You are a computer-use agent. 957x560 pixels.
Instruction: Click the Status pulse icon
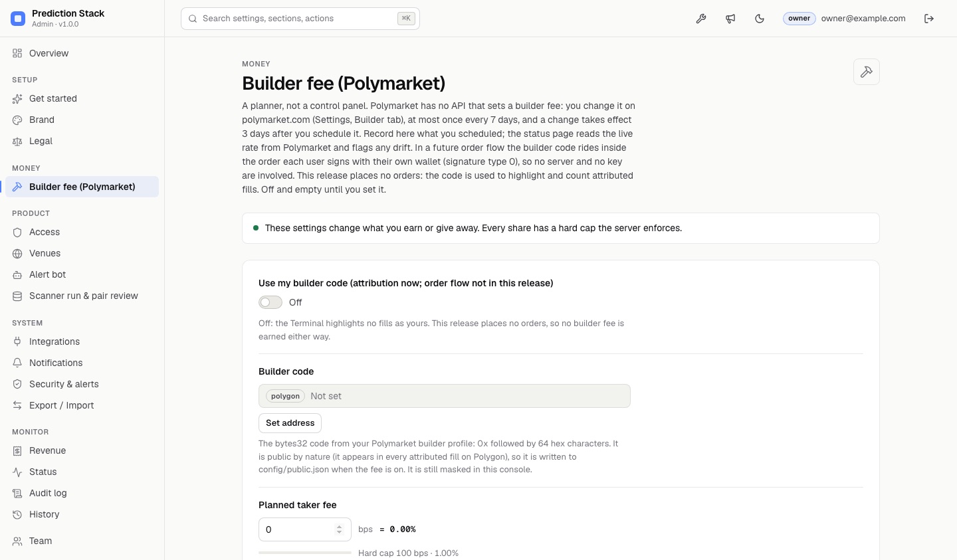(x=17, y=472)
